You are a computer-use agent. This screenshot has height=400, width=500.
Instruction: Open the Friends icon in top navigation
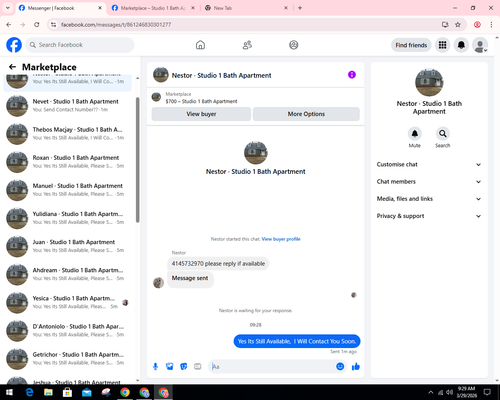[x=247, y=45]
